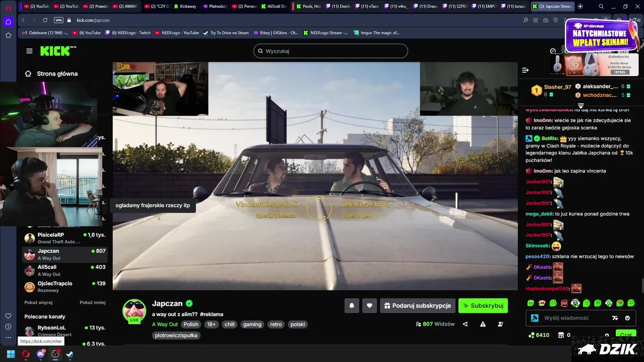Click mega_debil username in chat
This screenshot has height=362, width=644.
[539, 214]
